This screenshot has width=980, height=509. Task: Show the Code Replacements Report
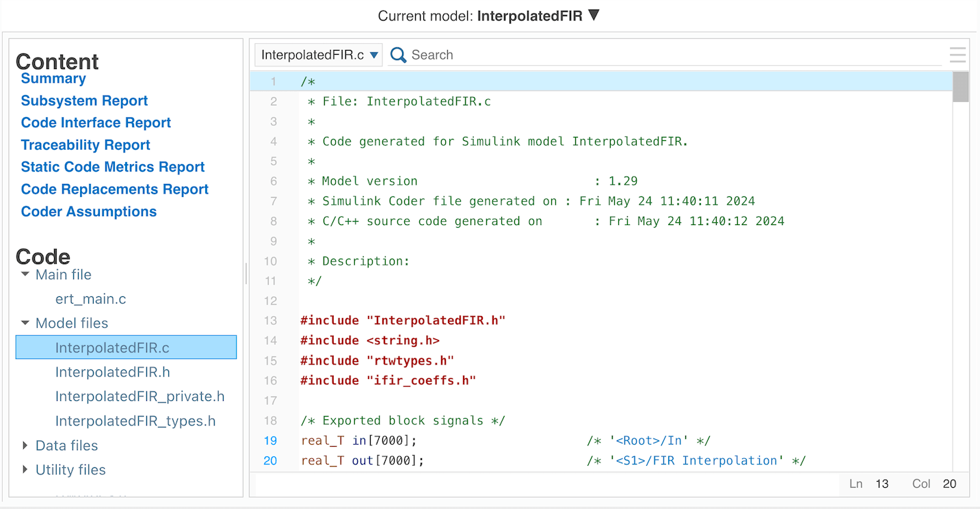click(115, 189)
